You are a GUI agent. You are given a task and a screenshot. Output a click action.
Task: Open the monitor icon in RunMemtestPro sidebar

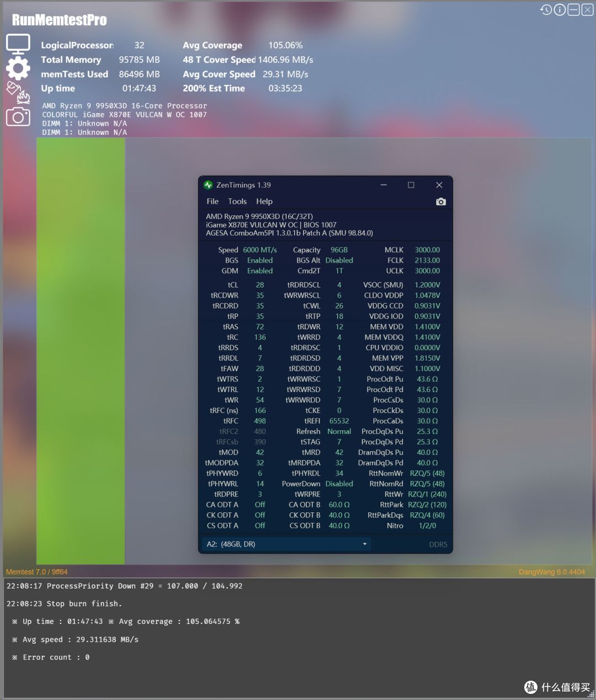[x=18, y=44]
